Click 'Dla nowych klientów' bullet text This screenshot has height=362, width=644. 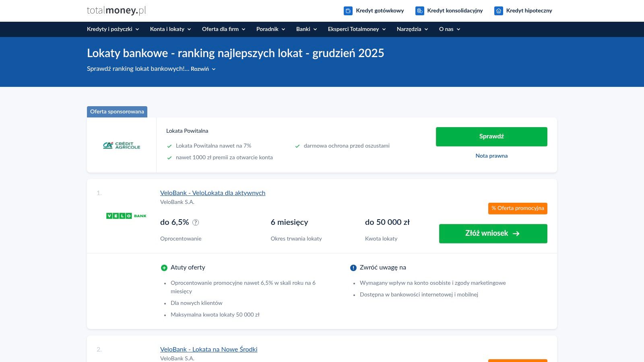[x=196, y=303]
